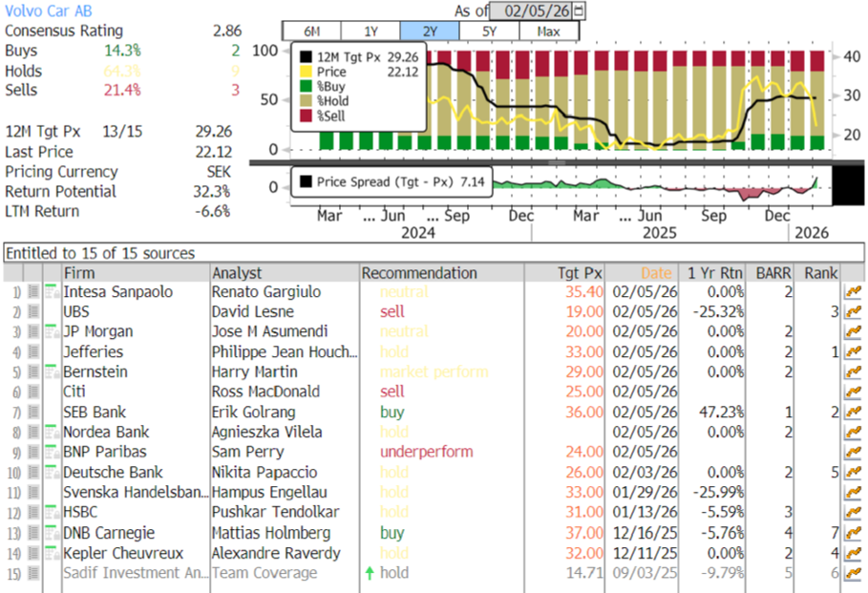The width and height of the screenshot is (868, 593).
Task: Sort the table by Date column header
Action: click(x=656, y=273)
